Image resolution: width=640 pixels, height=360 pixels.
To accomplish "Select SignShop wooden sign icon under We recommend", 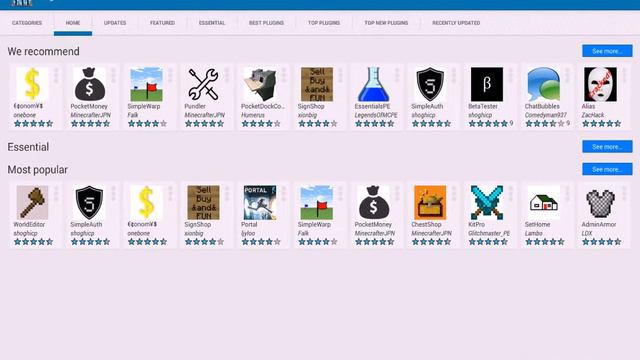I will point(317,84).
